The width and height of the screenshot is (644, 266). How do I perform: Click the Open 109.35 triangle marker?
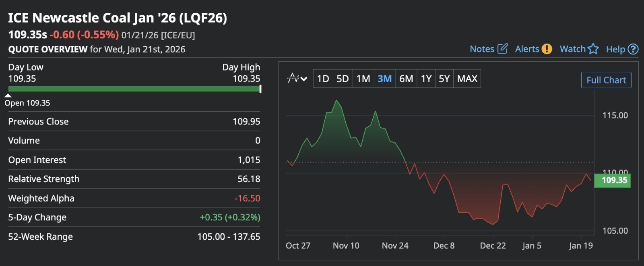[8, 96]
